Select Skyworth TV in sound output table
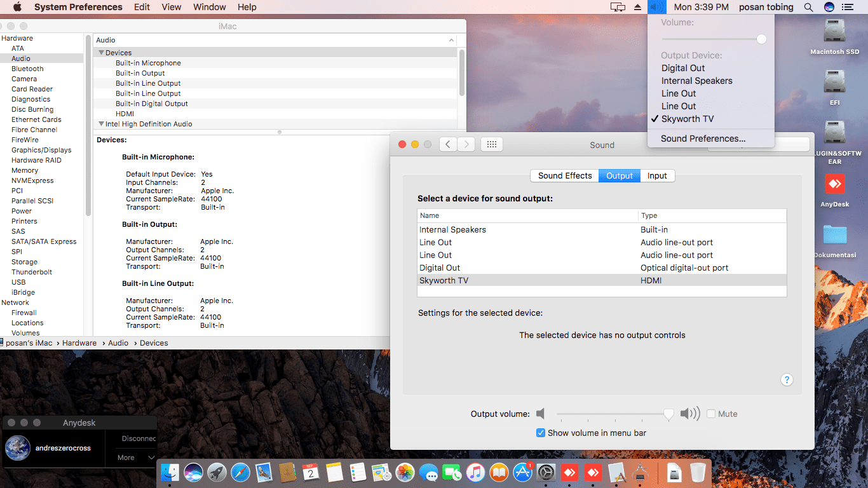Viewport: 868px width, 488px height. [x=602, y=280]
